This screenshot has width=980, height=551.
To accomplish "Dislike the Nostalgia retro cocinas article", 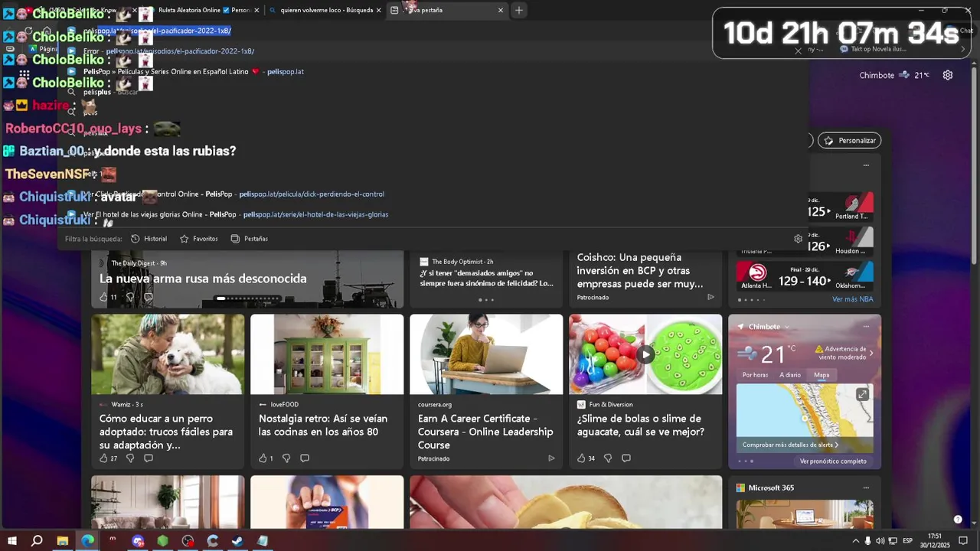I will tap(286, 458).
